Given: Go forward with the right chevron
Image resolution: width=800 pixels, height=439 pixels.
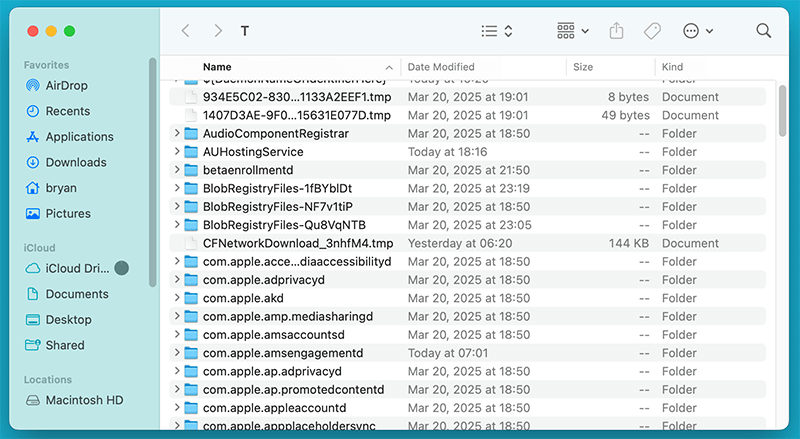Looking at the screenshot, I should point(218,31).
